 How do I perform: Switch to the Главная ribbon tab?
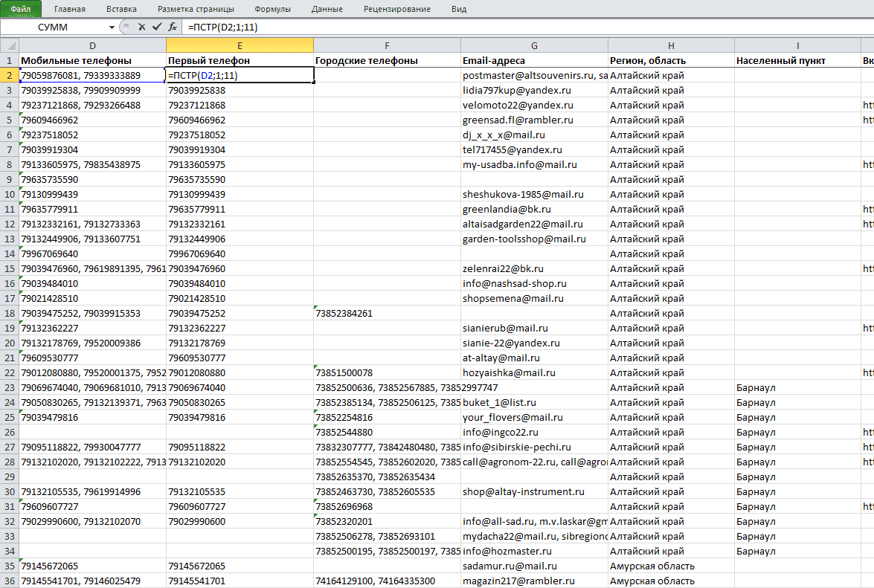tap(70, 9)
